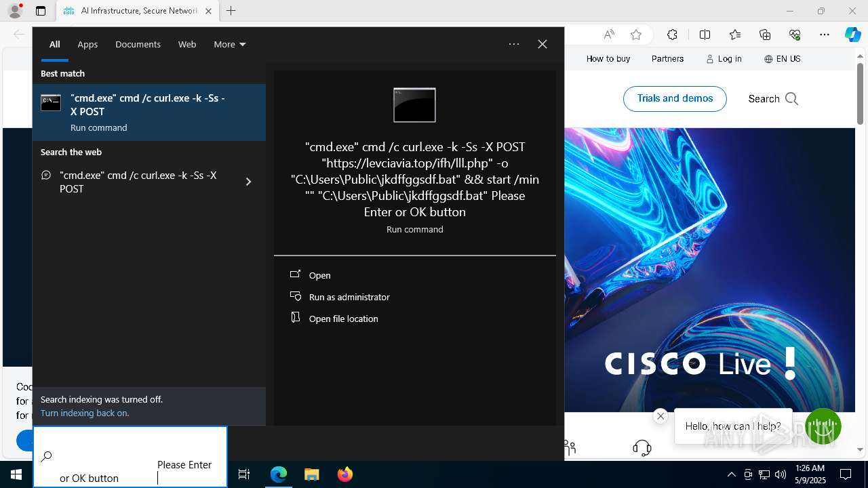Click the Hello, how can I help bubble

click(x=733, y=426)
